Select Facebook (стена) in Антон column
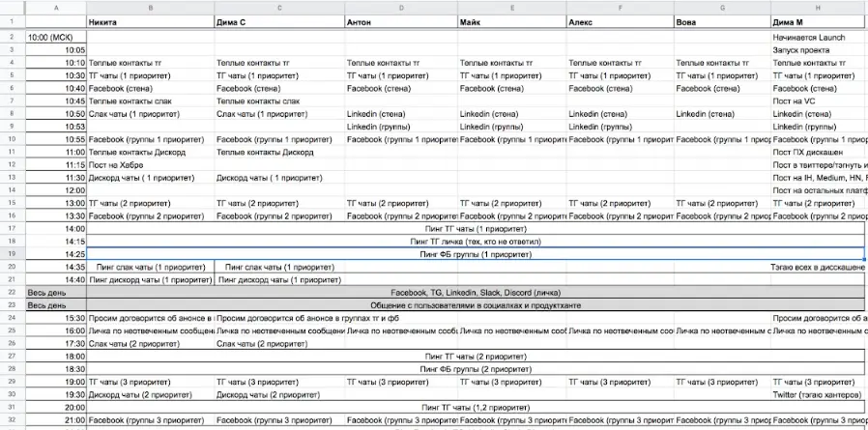 [x=401, y=89]
